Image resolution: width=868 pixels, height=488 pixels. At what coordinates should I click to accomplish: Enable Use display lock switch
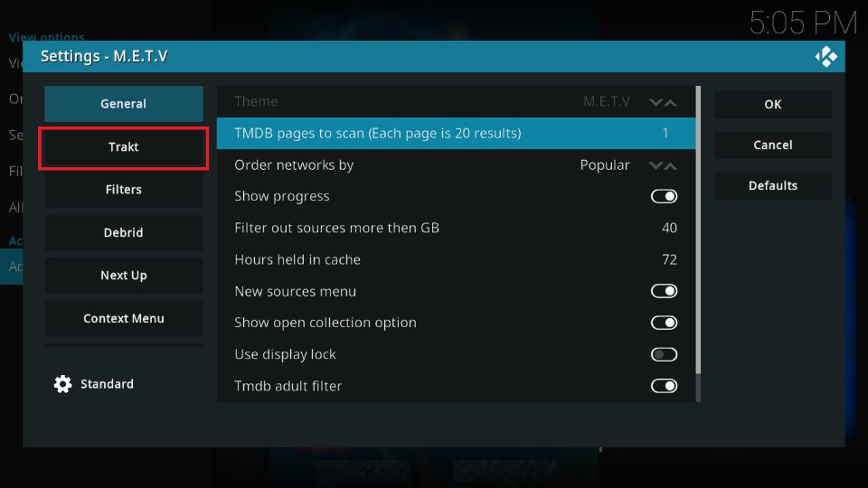point(664,354)
